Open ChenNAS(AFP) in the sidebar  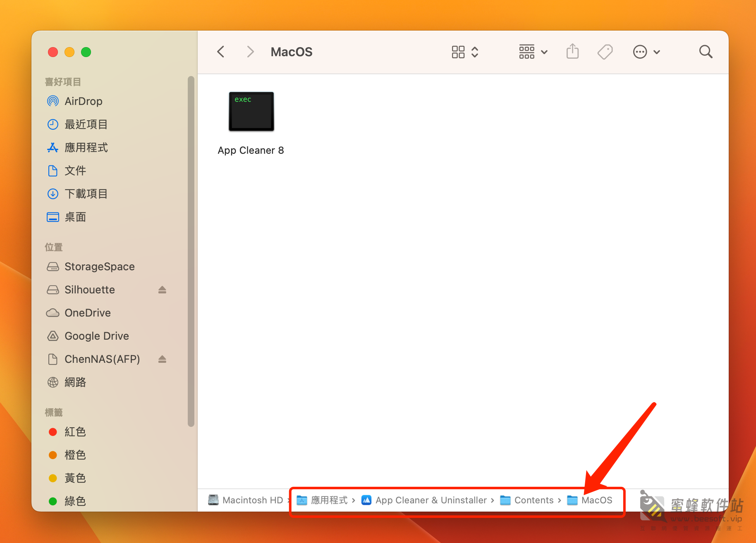102,359
